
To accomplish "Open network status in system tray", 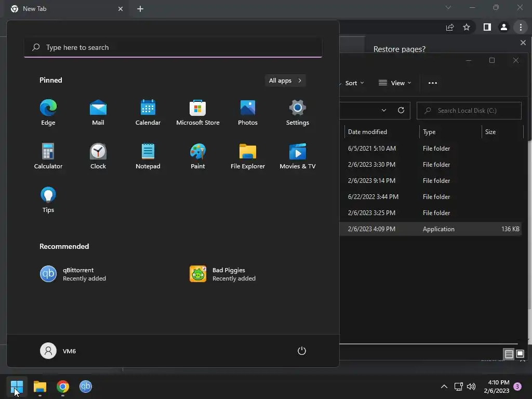I will pos(458,387).
